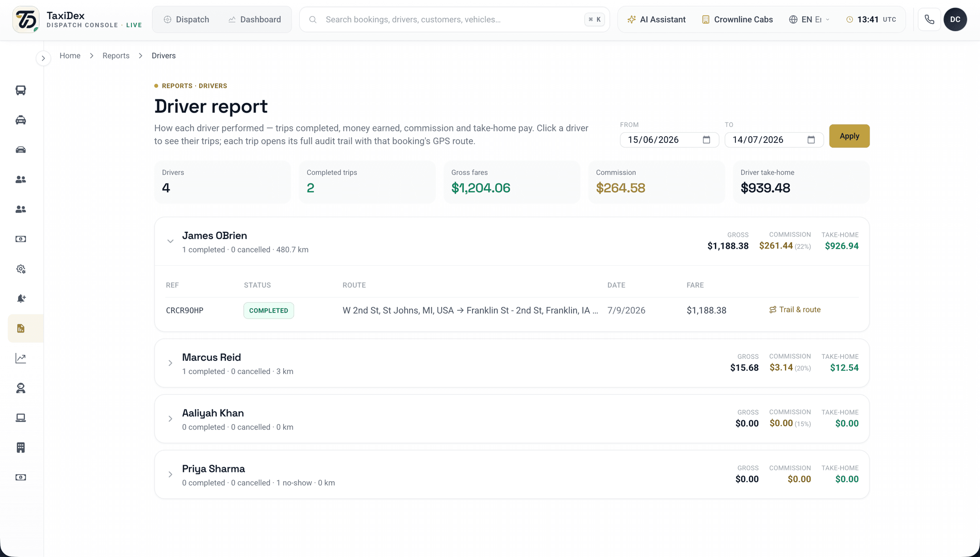Image resolution: width=980 pixels, height=557 pixels.
Task: Click the Crownline Cabs building icon
Action: point(706,20)
